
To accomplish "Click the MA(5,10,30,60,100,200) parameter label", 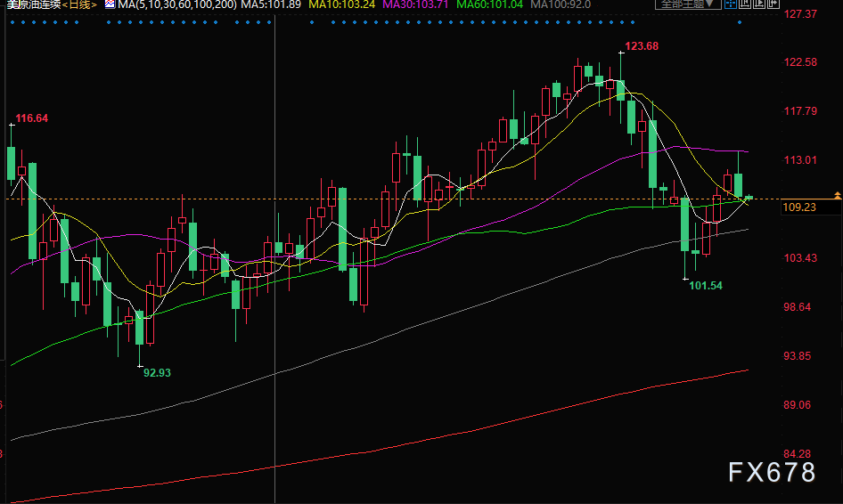I will [176, 4].
